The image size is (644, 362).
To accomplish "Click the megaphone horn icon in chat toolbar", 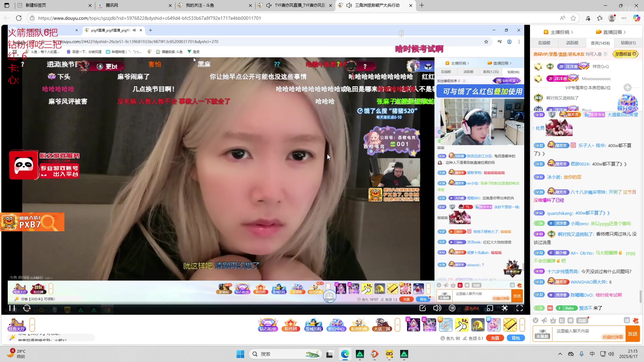I will (x=544, y=320).
